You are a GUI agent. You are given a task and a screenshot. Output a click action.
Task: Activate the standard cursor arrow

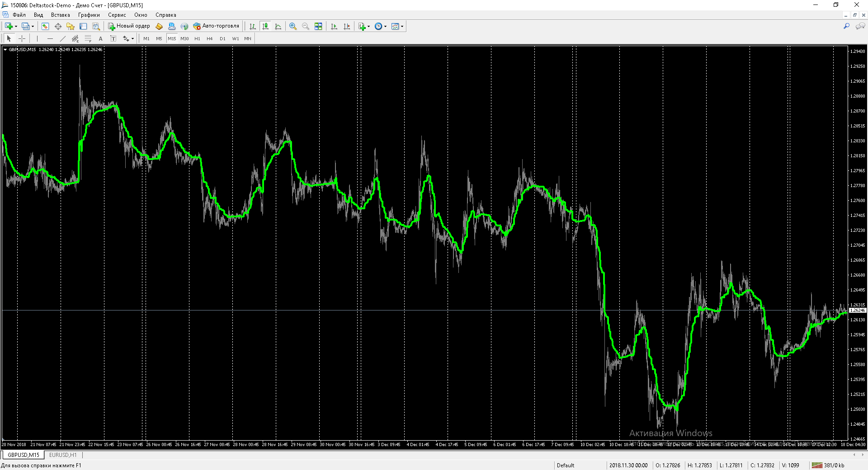click(x=9, y=39)
